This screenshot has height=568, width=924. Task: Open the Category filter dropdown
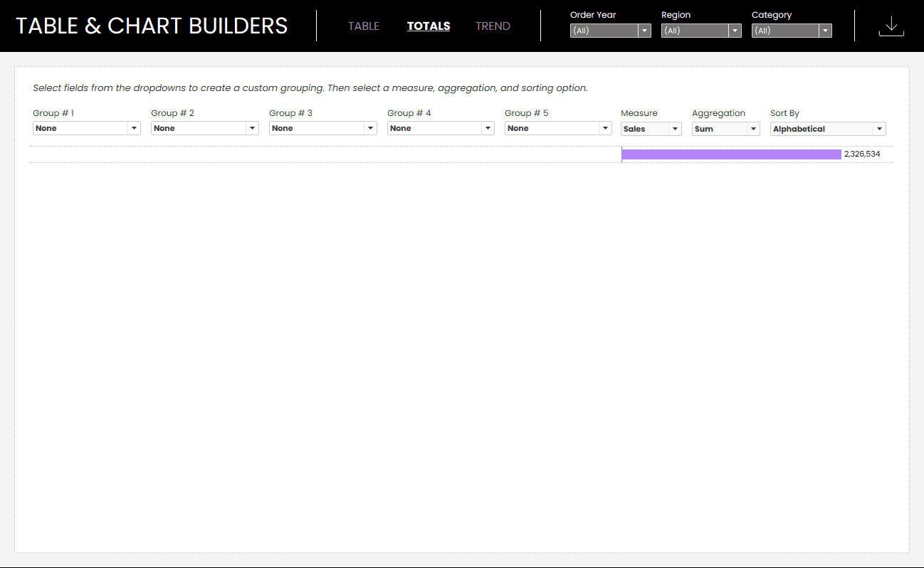(x=791, y=31)
